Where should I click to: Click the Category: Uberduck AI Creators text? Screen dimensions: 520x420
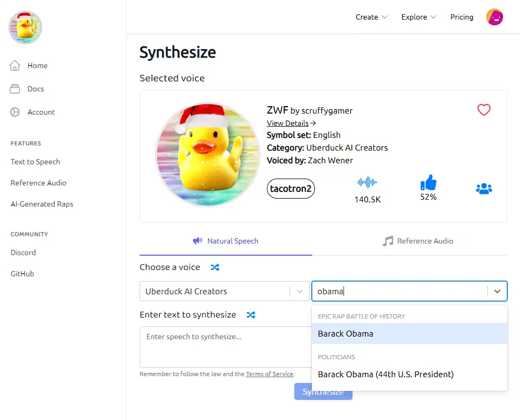tap(327, 148)
